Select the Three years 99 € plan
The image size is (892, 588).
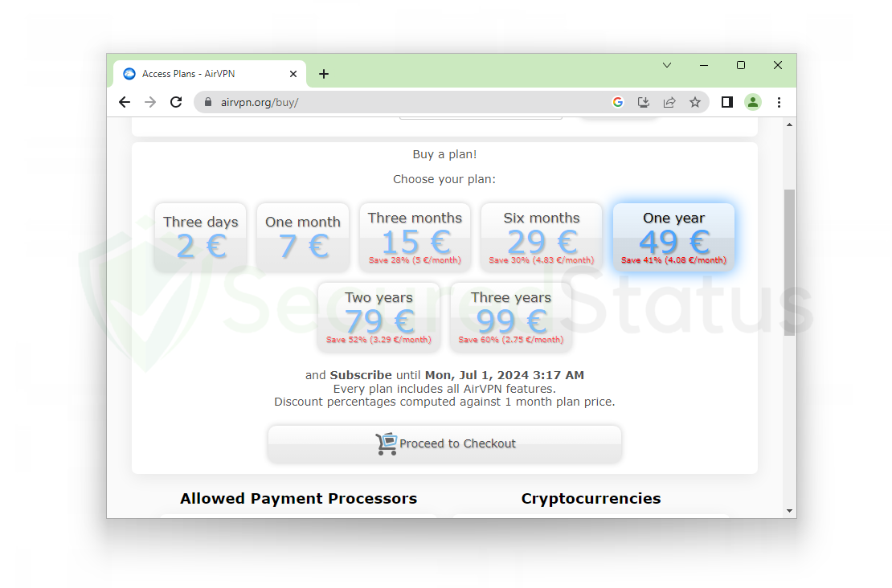(511, 316)
